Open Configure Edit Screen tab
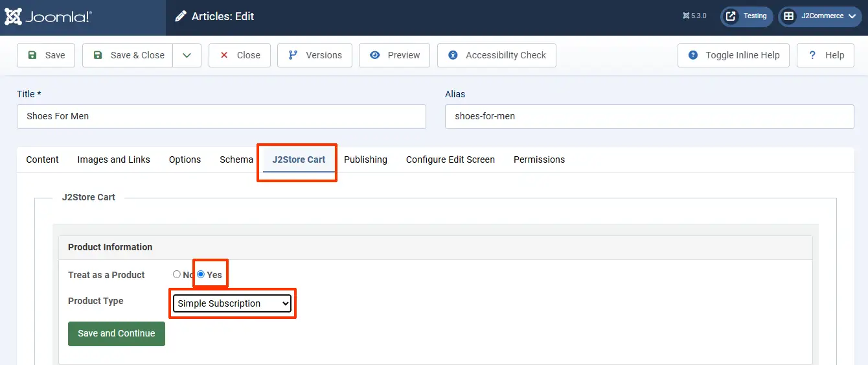This screenshot has width=868, height=365. tap(450, 159)
